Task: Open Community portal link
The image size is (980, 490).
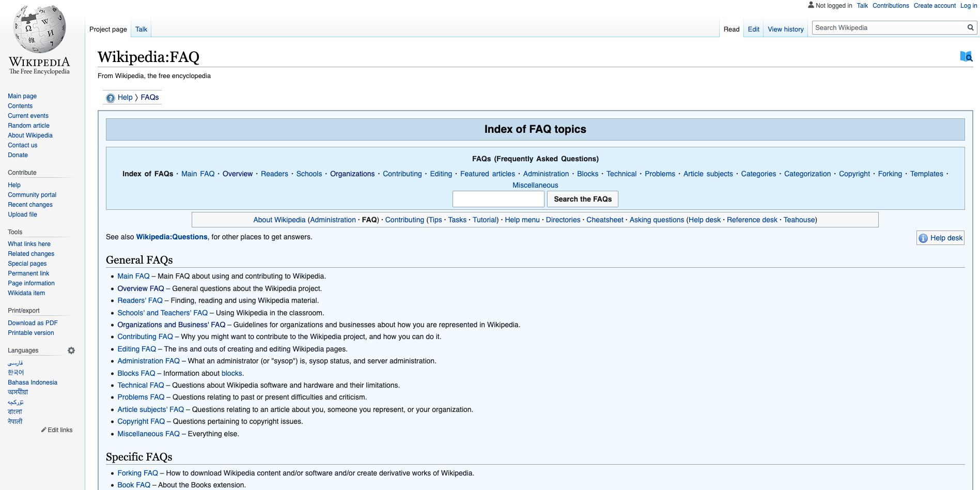Action: point(32,195)
